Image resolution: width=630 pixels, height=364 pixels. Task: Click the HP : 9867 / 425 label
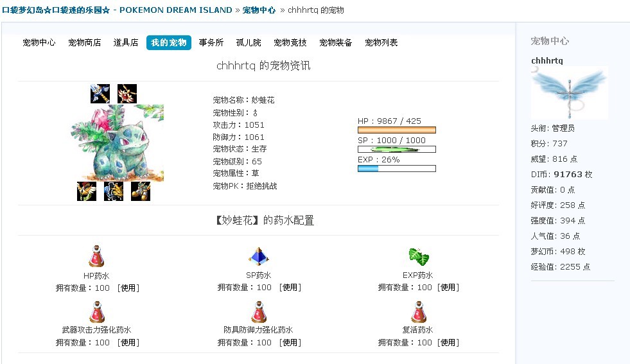pyautogui.click(x=389, y=121)
